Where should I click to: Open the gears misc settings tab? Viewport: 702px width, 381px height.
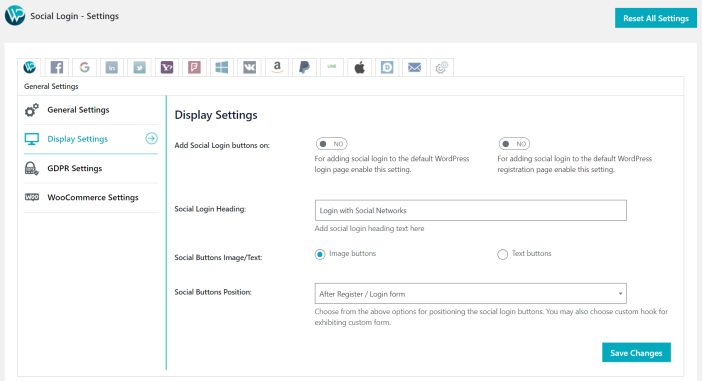pyautogui.click(x=442, y=68)
